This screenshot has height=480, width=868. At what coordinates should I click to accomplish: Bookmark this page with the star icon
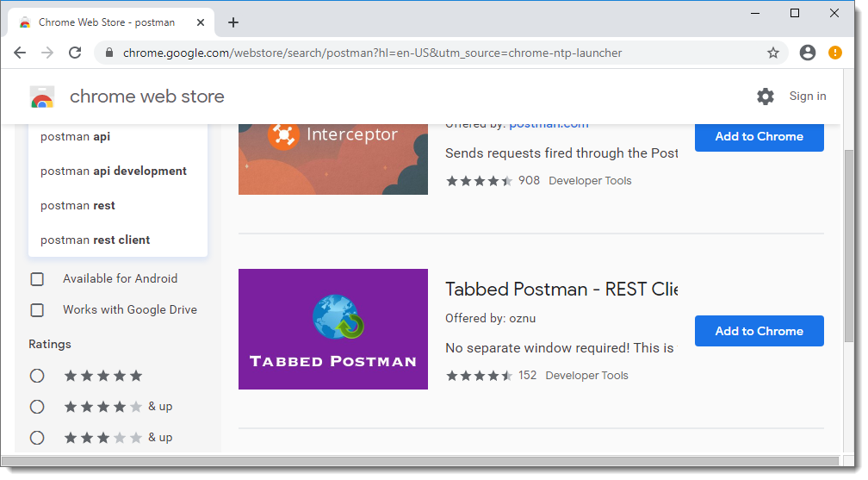click(x=772, y=53)
